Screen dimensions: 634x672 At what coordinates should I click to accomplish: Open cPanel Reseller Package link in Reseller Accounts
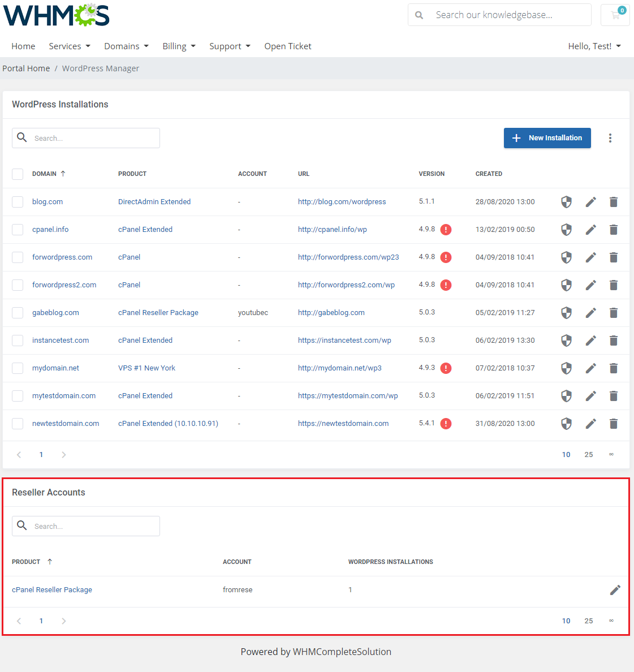click(52, 590)
